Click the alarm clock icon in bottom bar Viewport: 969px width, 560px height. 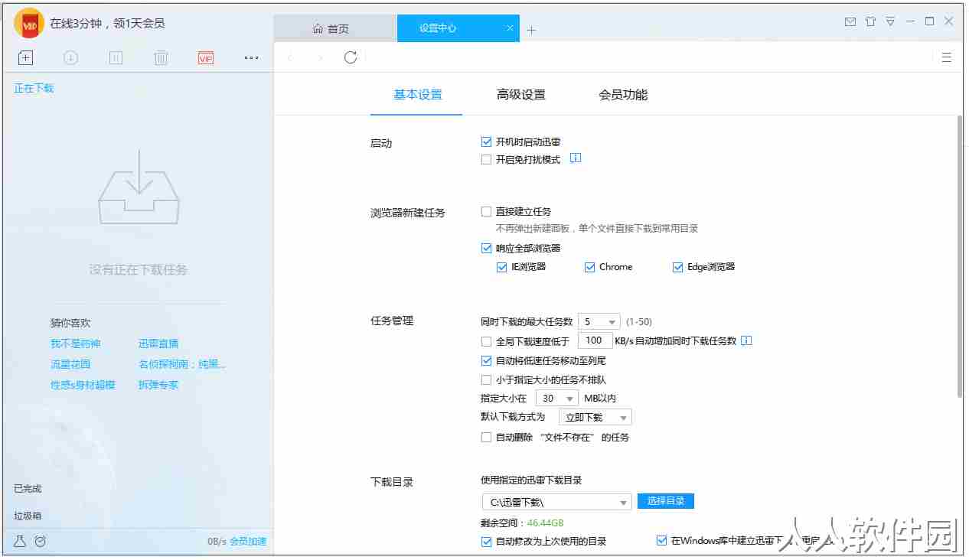click(x=41, y=541)
